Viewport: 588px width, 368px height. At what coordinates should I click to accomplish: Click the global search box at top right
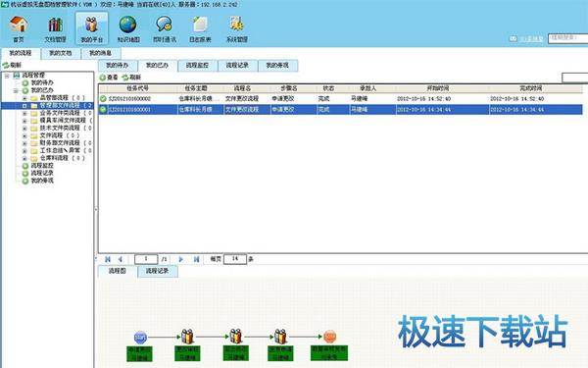pos(567,38)
